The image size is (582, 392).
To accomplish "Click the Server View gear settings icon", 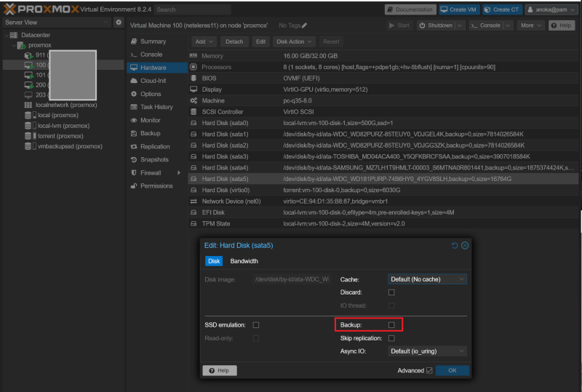I will (119, 23).
